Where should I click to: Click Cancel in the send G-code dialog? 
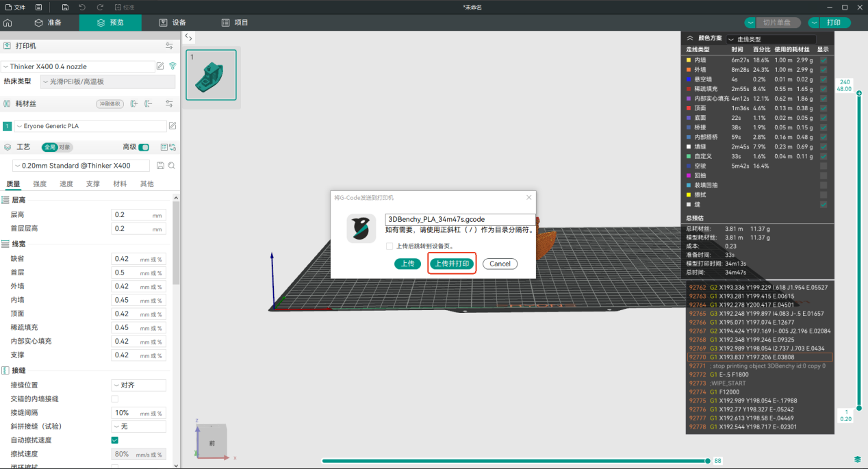500,264
